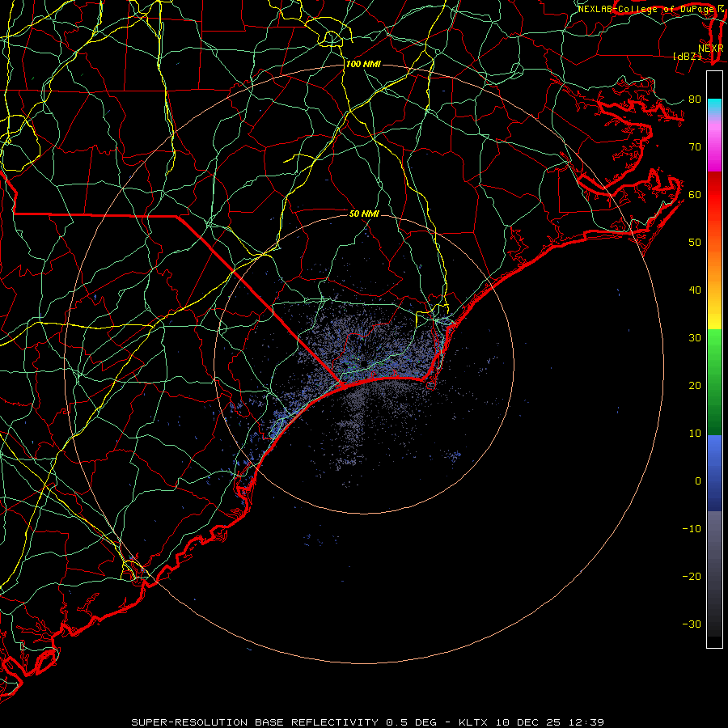Click the green segment of the dBZ color bar
The width and height of the screenshot is (728, 728).
point(714,382)
